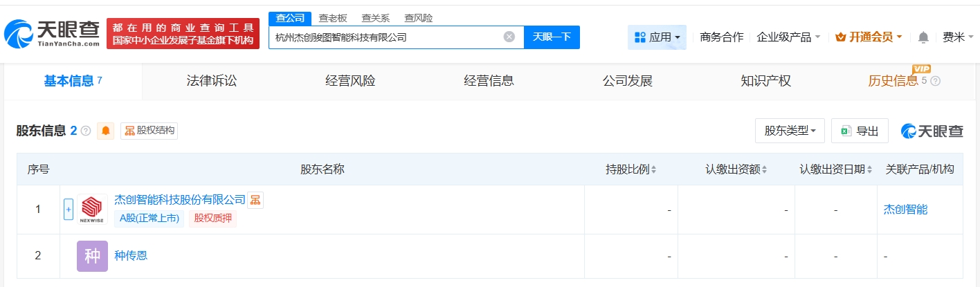
Task: Click the 商务合作 link
Action: click(722, 37)
